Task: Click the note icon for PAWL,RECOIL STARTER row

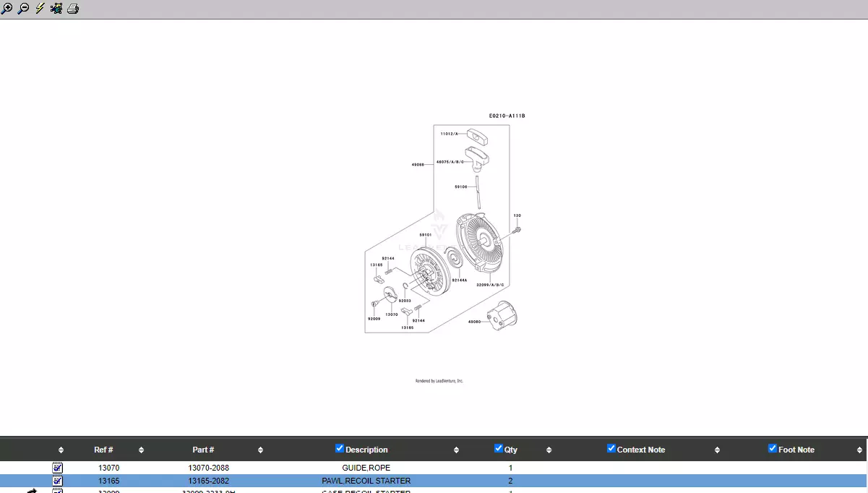Action: tap(58, 481)
